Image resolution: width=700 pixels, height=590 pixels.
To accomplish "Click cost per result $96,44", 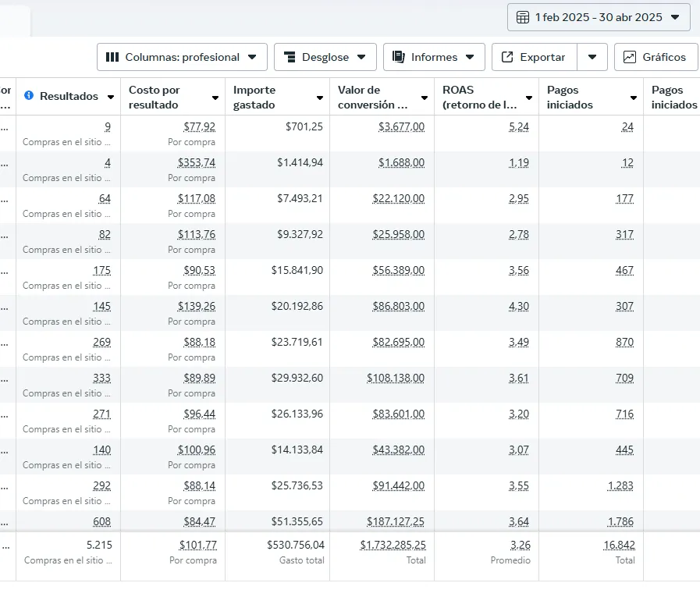I will pos(200,414).
